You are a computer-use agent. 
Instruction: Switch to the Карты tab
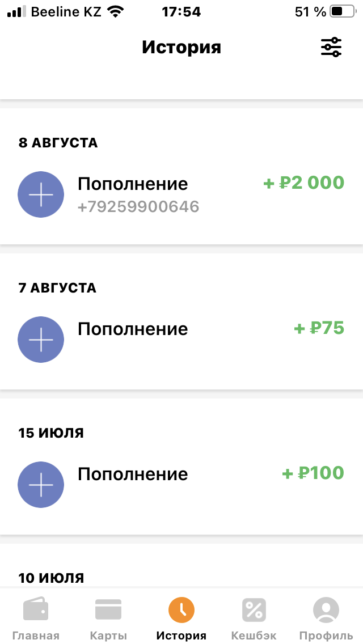point(108,635)
